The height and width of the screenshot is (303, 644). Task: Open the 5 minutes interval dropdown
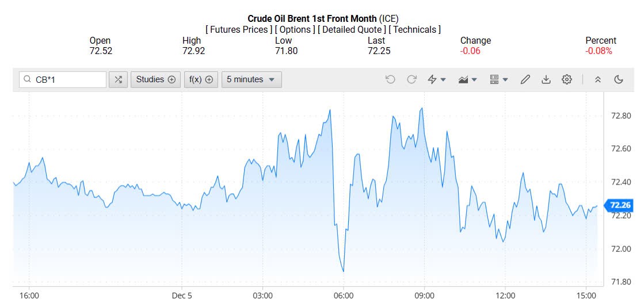click(x=251, y=79)
